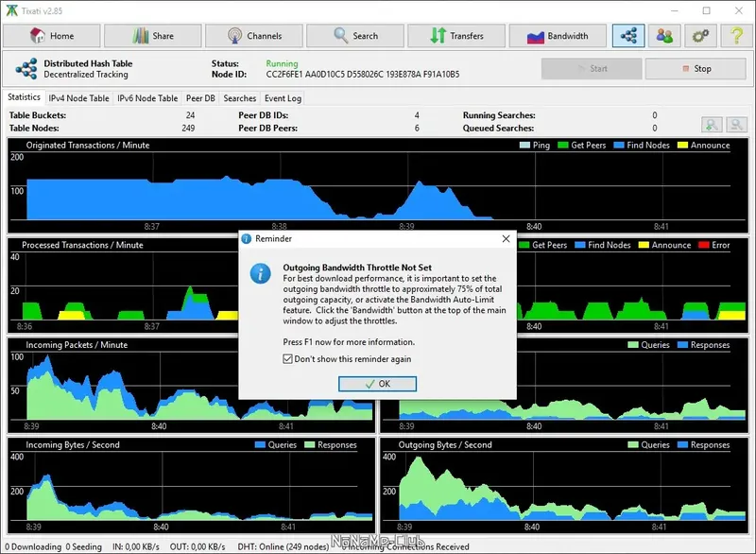Click the disabled Start button
This screenshot has width=756, height=554.
[x=592, y=68]
